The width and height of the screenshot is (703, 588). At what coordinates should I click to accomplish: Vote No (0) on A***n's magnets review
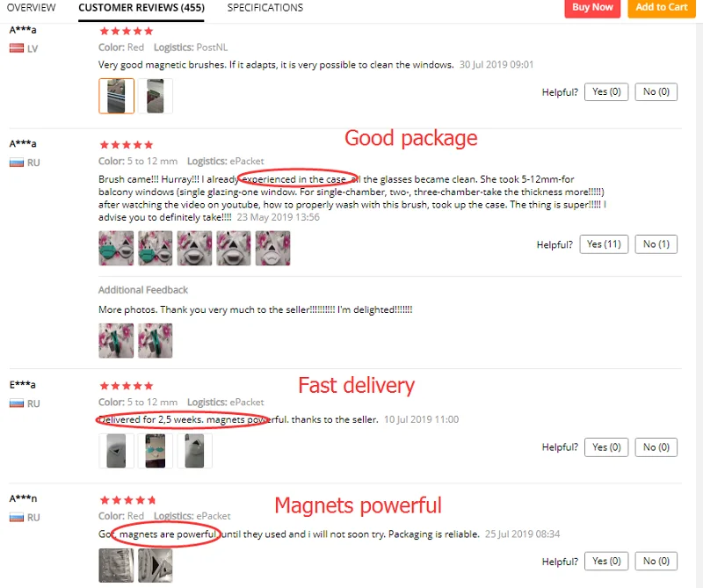pyautogui.click(x=656, y=562)
